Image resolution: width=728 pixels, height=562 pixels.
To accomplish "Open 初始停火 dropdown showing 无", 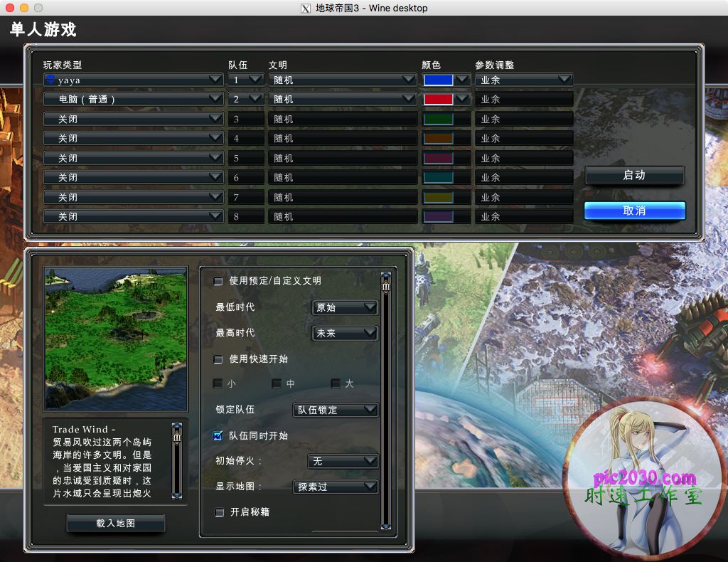I will 343,461.
